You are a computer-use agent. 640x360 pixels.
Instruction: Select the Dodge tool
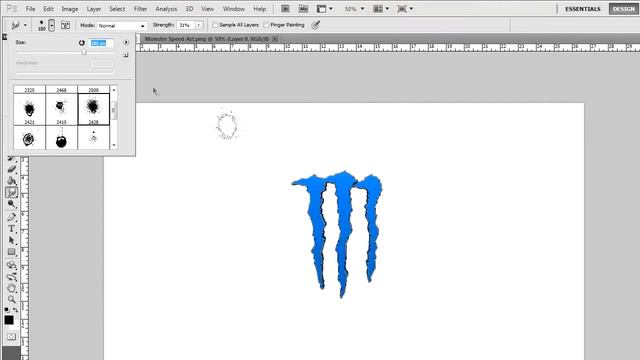point(12,204)
